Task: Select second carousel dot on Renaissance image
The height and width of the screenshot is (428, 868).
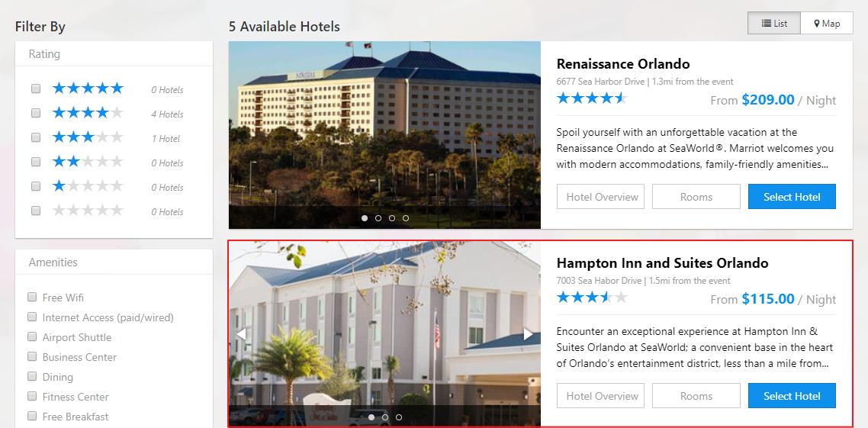Action: 378,218
